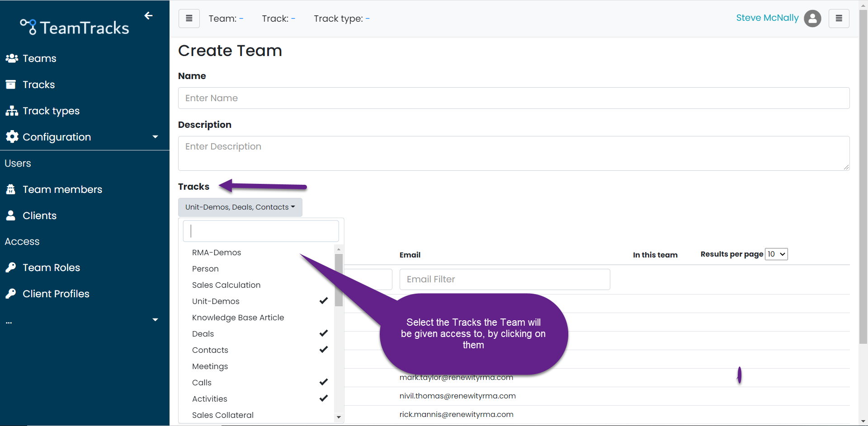Select Knowledge Base Article from track list
Viewport: 868px width, 426px height.
coord(238,318)
